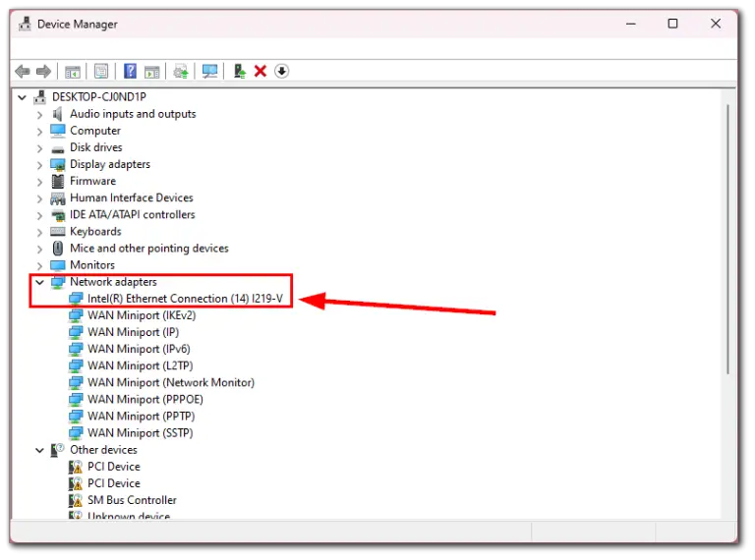Screen dimensions: 755x560
Task: Collapse the Network adapters category
Action: coord(39,282)
